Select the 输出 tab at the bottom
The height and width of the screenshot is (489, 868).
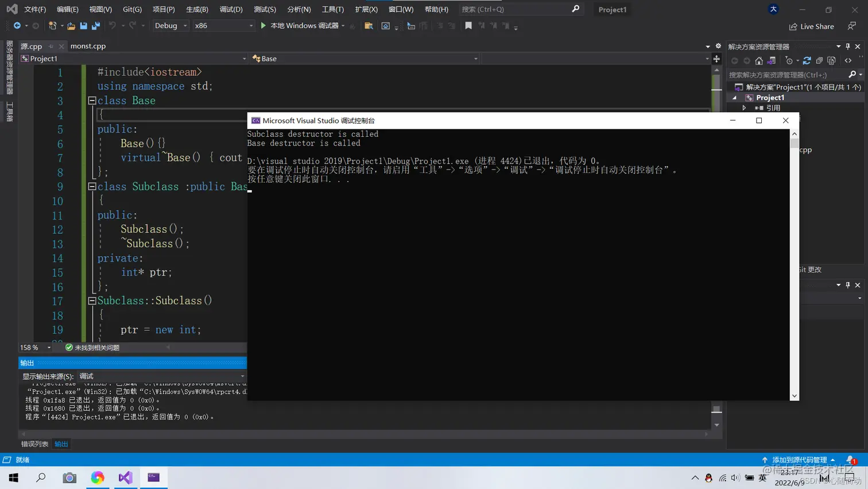pos(61,444)
